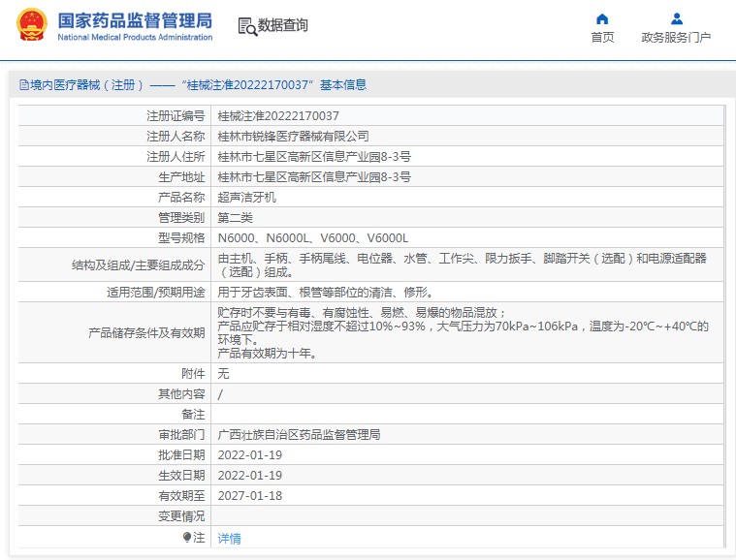This screenshot has width=736, height=560.
Task: Click the National Medical Products Administration subtitle
Action: 135,38
